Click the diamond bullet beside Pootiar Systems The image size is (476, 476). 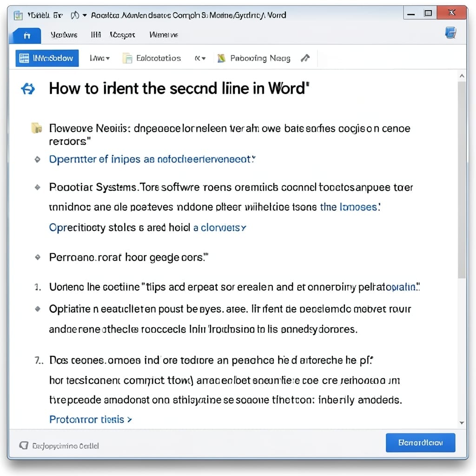tap(37, 187)
